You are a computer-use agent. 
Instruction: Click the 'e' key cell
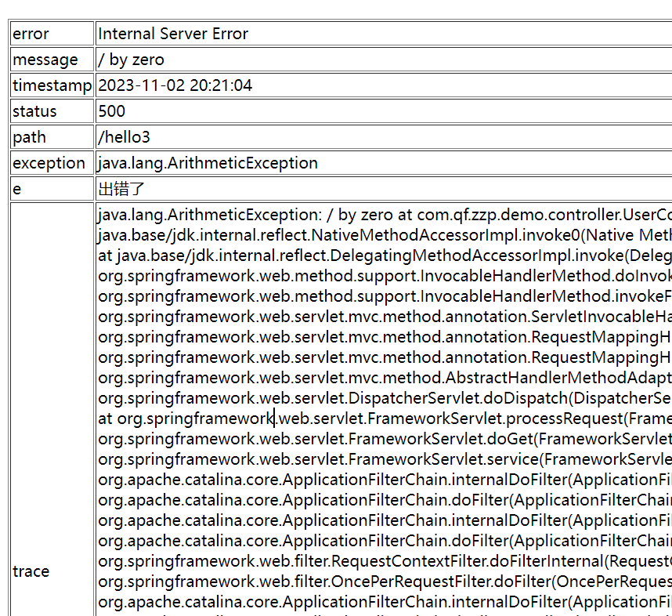pyautogui.click(x=52, y=189)
